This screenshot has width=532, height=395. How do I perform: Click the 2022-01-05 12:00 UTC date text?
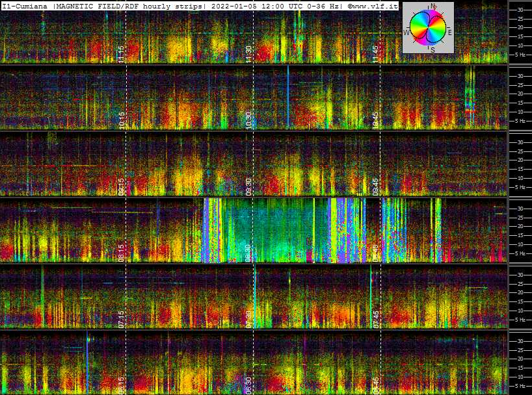[256, 6]
